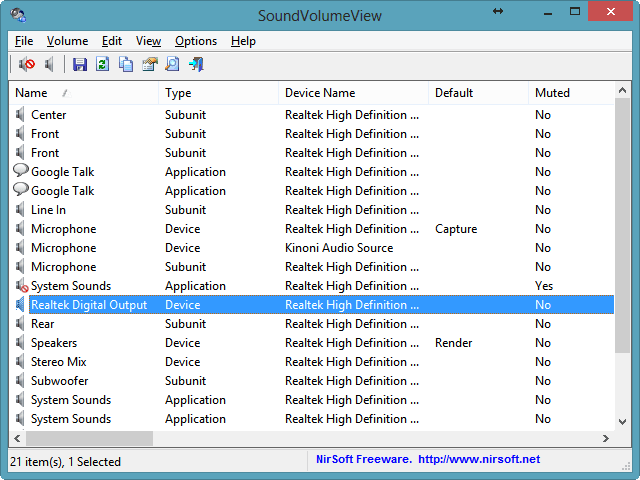Image resolution: width=640 pixels, height=480 pixels.
Task: Click the muted speaker icon of System Sounds
Action: (21, 286)
